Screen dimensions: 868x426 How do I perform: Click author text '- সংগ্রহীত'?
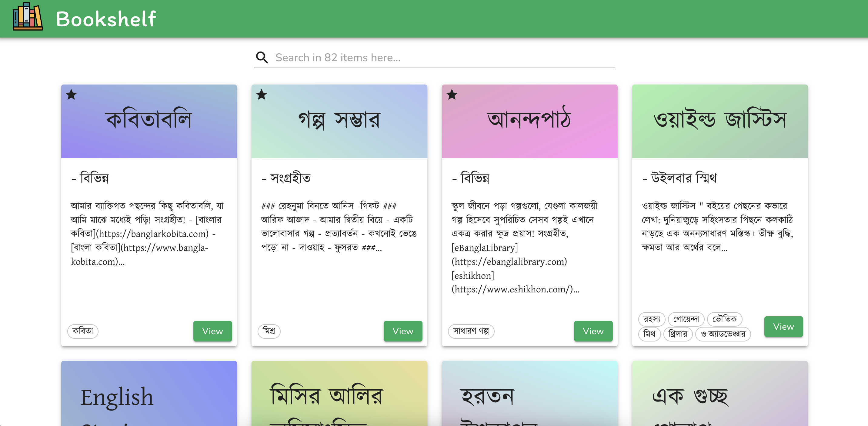click(286, 178)
